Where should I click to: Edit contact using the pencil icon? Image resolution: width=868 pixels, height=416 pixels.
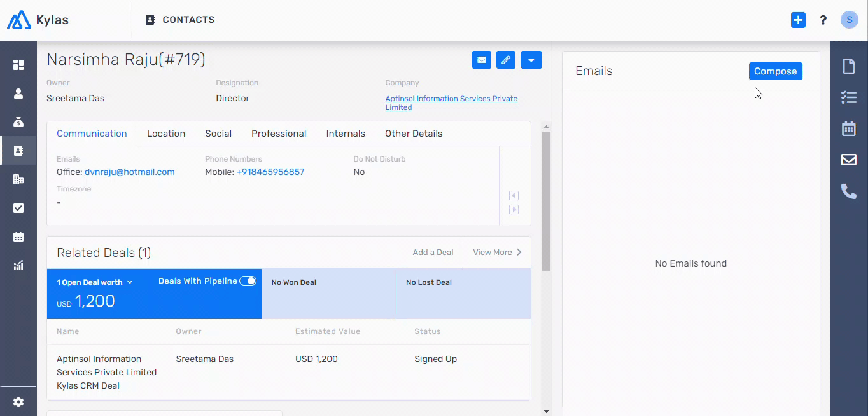(x=506, y=60)
